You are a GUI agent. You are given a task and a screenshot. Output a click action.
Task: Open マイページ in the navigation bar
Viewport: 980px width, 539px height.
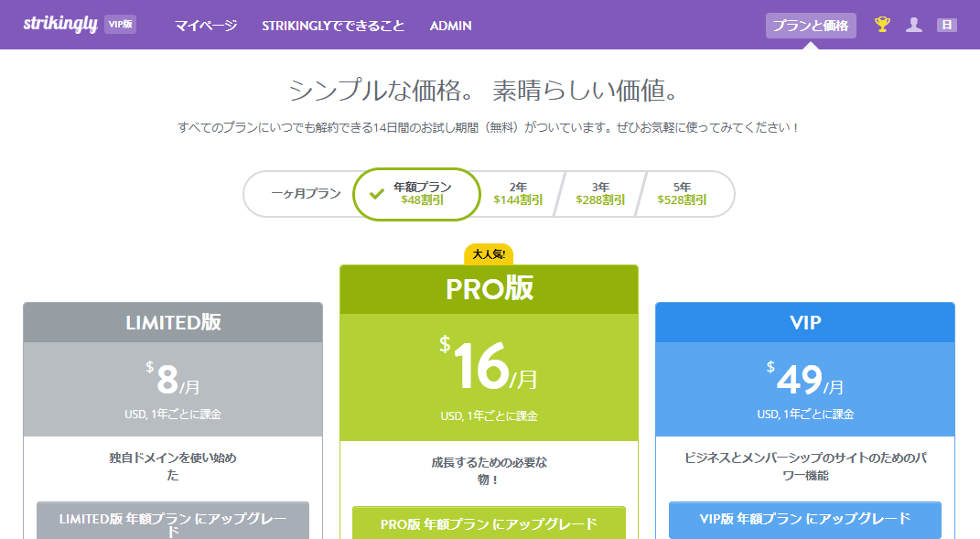point(206,26)
